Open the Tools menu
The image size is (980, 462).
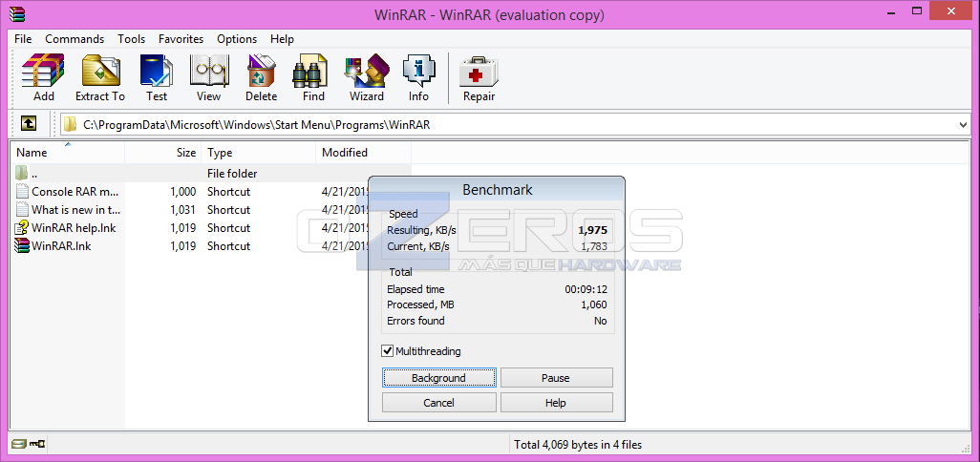click(x=131, y=39)
